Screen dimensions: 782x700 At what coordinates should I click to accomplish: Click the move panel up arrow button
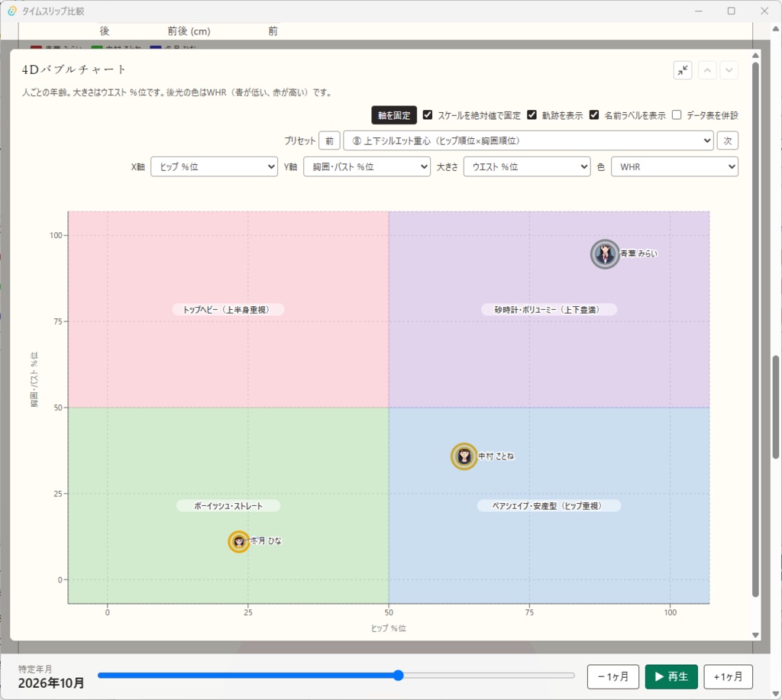click(x=707, y=70)
